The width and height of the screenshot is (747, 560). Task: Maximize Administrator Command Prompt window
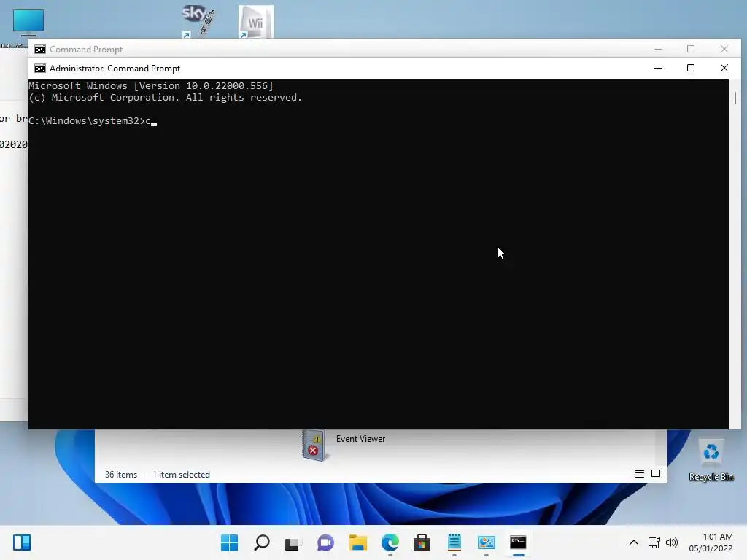point(691,68)
